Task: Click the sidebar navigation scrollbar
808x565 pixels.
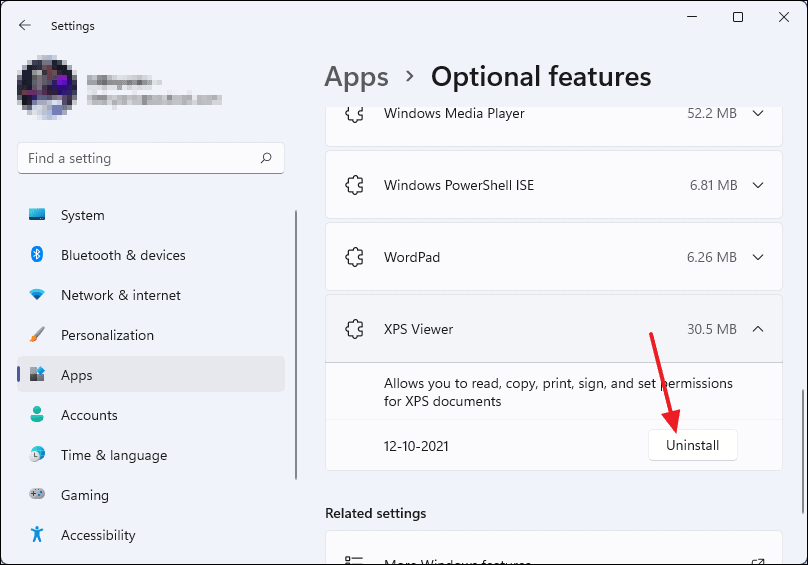Action: (296, 345)
